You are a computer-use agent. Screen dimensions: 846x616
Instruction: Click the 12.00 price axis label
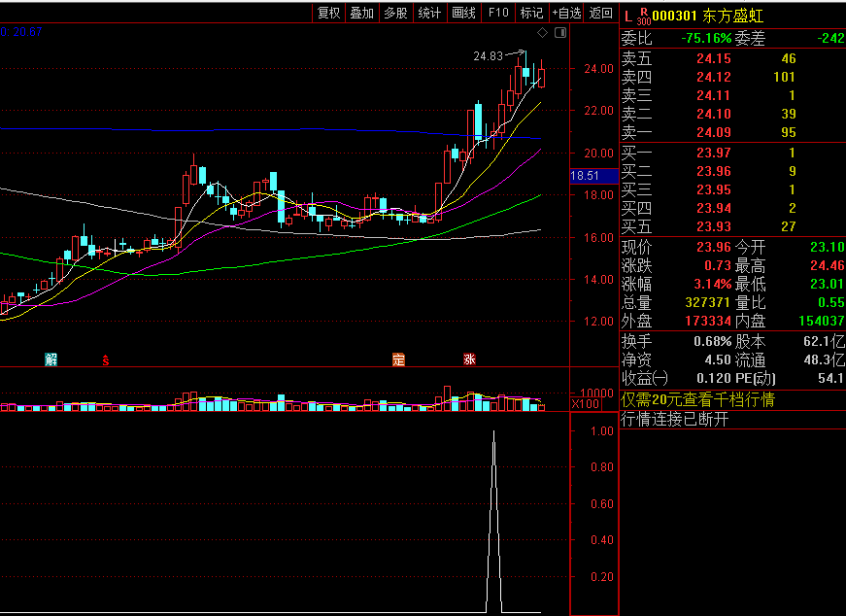click(599, 322)
